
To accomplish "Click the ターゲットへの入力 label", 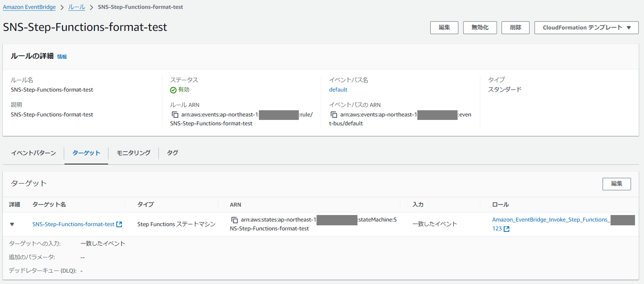I will click(x=35, y=244).
